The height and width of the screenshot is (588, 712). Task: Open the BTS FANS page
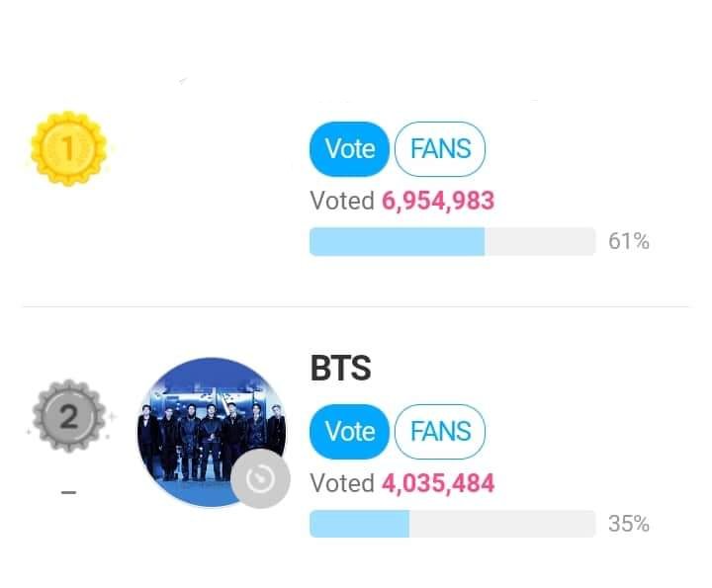(x=440, y=432)
